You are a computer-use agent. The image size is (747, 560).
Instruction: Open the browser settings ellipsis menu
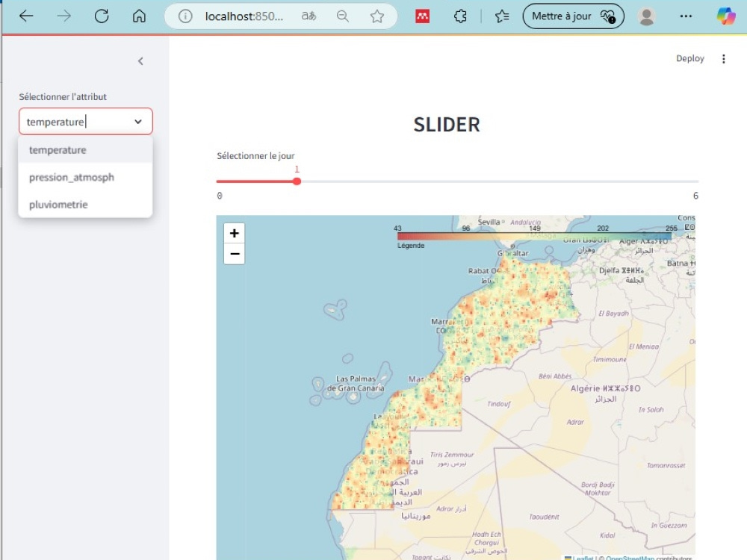click(x=686, y=16)
